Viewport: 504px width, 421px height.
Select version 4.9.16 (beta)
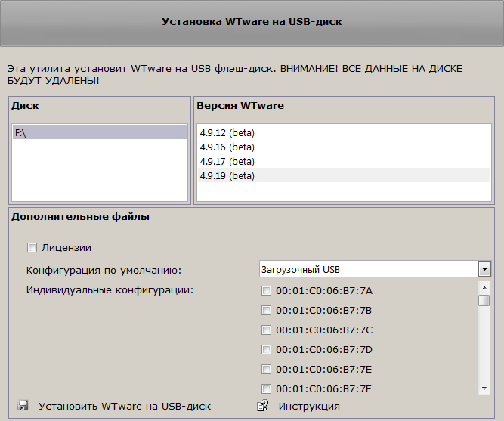[x=344, y=147]
